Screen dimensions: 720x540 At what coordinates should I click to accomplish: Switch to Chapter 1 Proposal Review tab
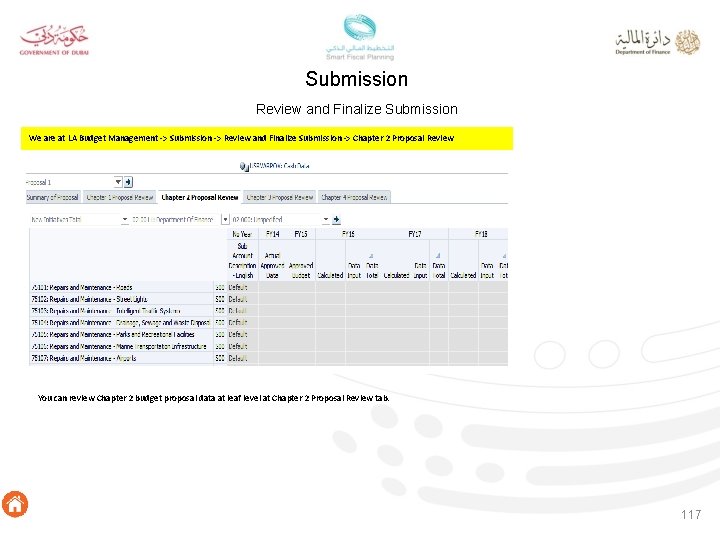click(x=120, y=197)
